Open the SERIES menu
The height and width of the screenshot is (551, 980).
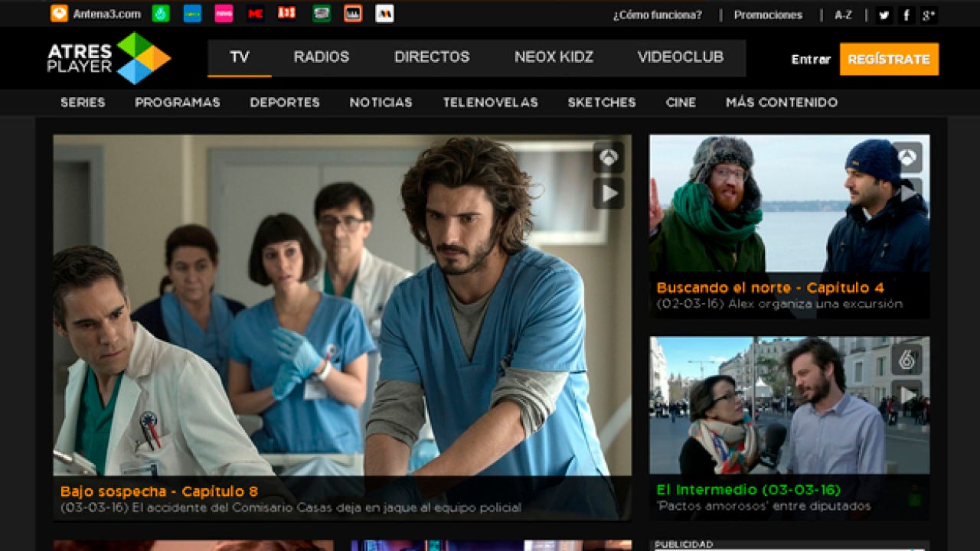click(x=83, y=103)
